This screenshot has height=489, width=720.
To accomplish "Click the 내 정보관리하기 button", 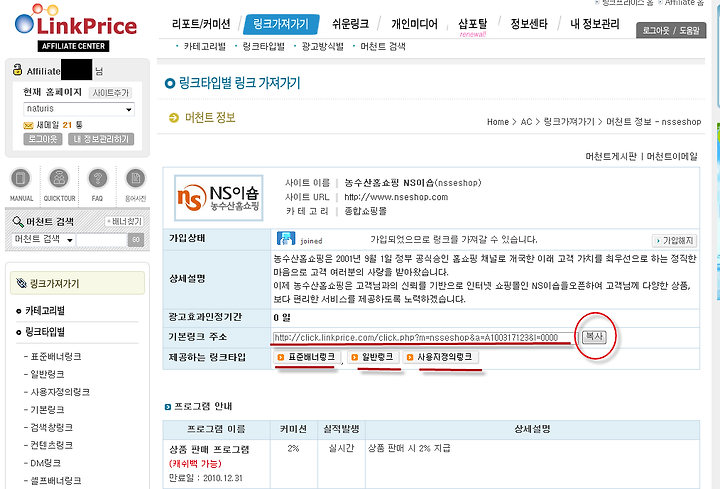I will click(101, 139).
